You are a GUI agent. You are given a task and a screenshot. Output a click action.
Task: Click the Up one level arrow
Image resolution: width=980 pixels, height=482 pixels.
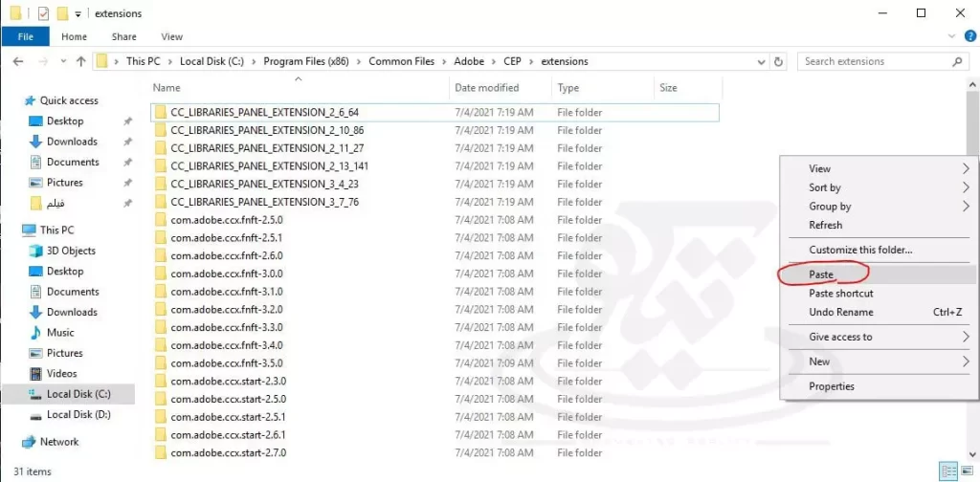pos(80,61)
